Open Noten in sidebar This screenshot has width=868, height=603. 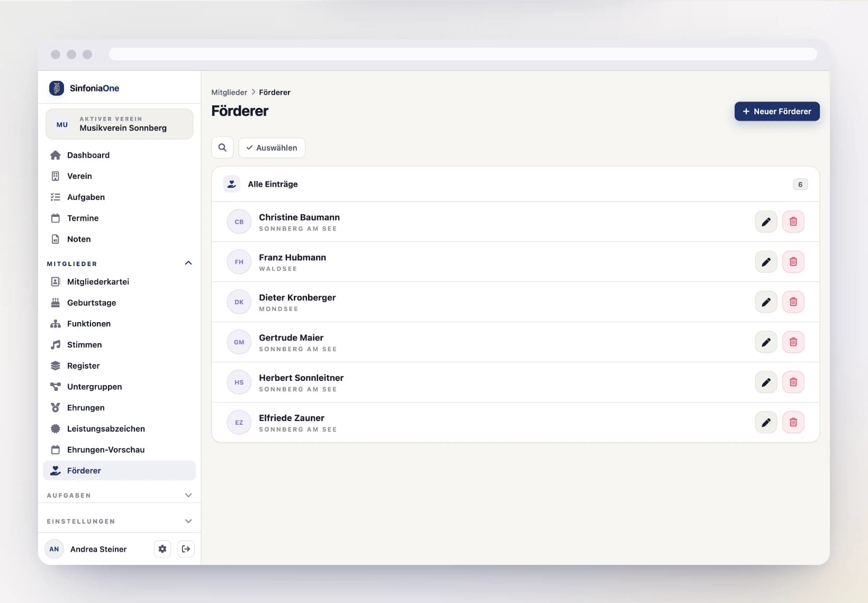120,239
